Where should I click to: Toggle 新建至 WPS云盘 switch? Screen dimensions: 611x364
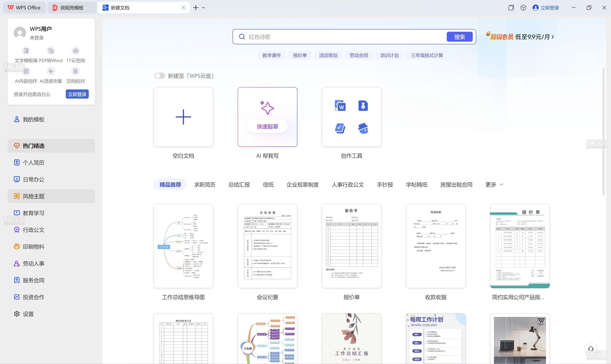pos(159,76)
